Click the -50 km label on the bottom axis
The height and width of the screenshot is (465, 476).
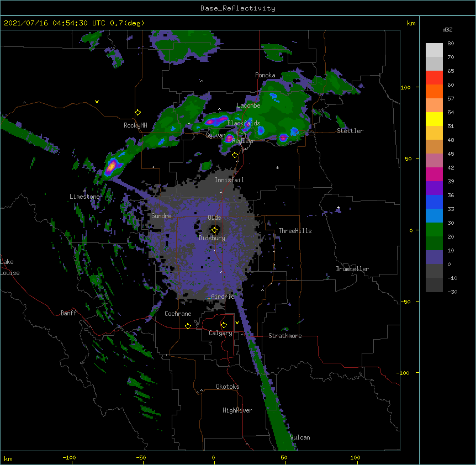(141, 457)
